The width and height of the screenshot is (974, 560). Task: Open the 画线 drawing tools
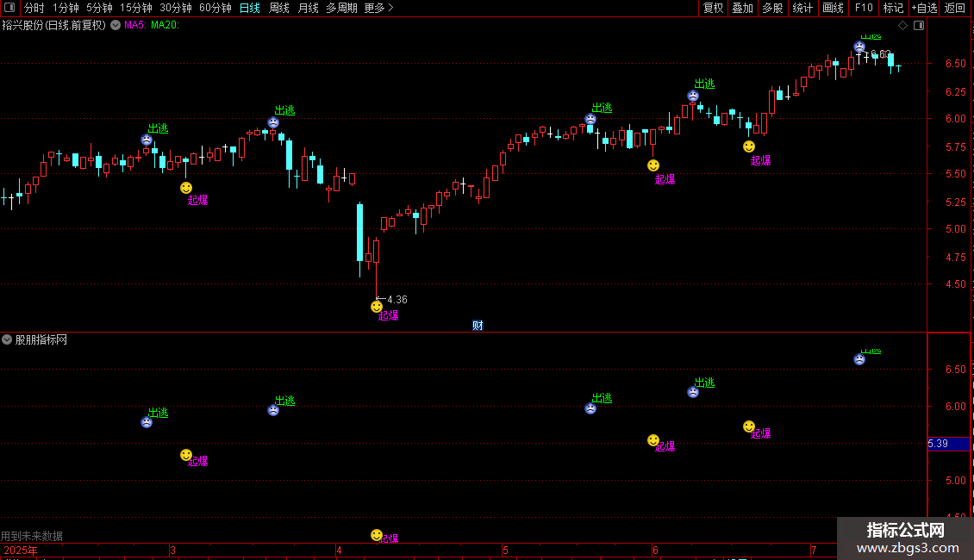[833, 8]
